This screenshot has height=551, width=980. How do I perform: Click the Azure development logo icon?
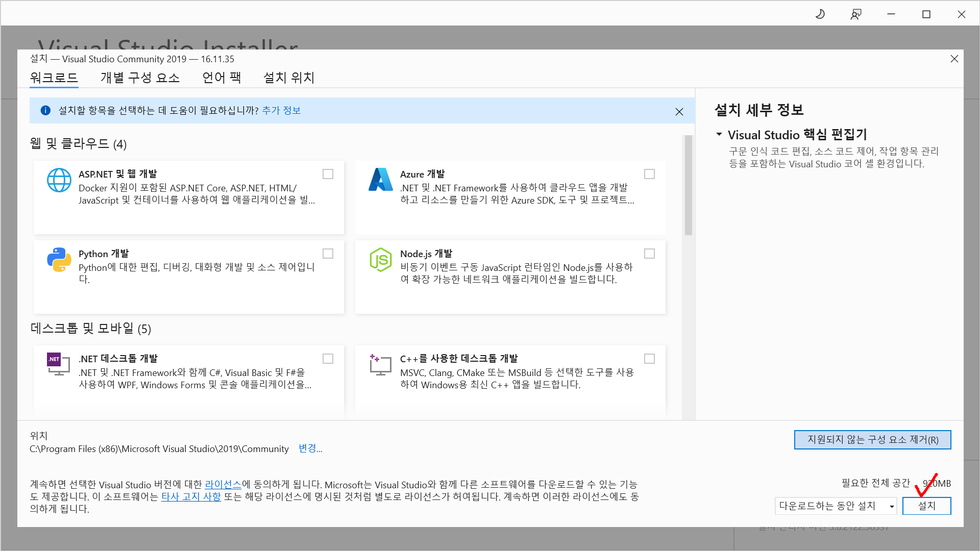click(x=380, y=180)
